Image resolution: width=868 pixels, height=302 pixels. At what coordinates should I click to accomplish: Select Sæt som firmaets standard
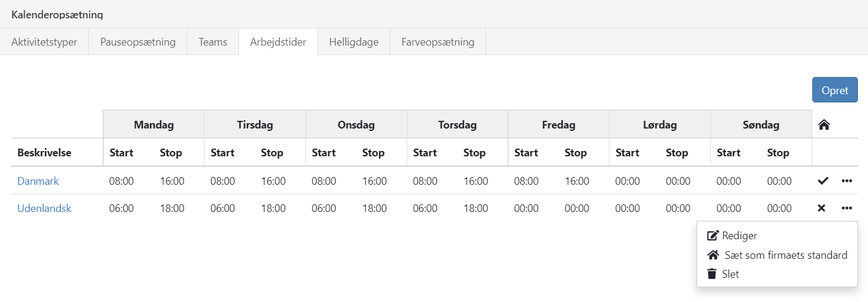786,255
